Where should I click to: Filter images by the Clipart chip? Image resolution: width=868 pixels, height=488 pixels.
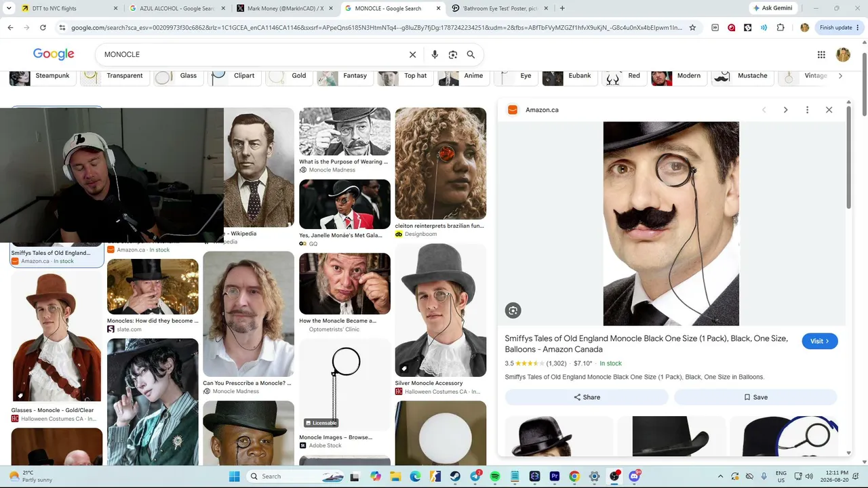(233, 76)
